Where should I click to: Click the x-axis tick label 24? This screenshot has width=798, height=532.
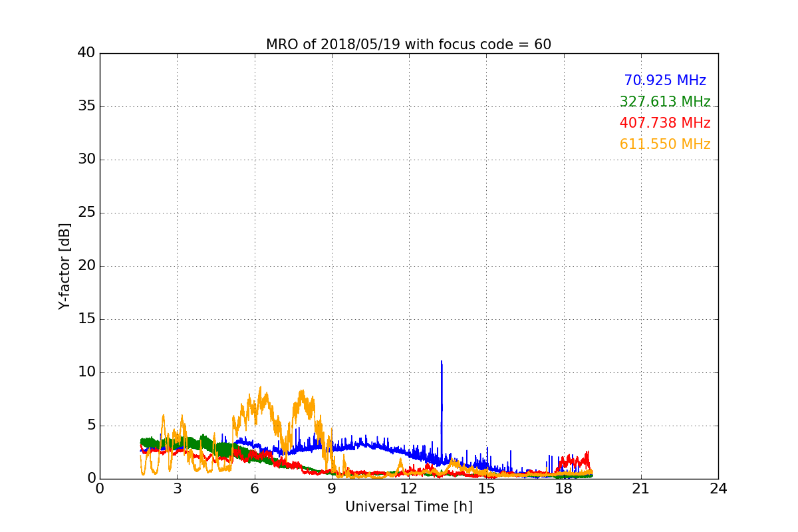(x=718, y=488)
